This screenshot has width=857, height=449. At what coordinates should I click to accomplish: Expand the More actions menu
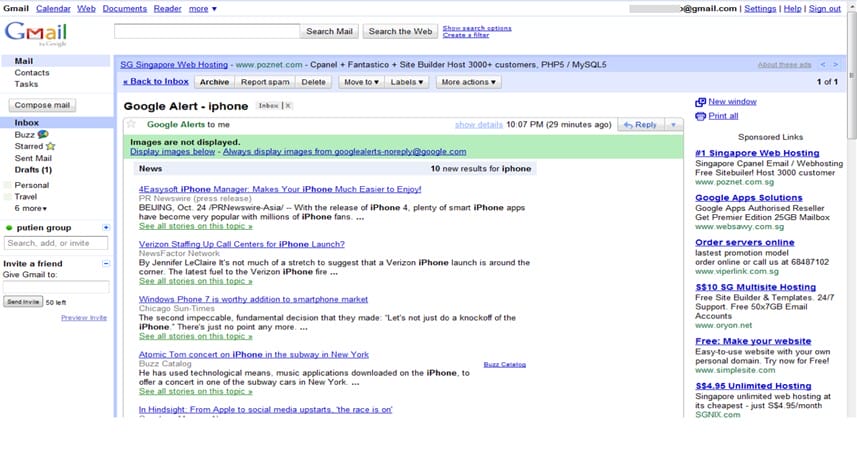pyautogui.click(x=468, y=82)
